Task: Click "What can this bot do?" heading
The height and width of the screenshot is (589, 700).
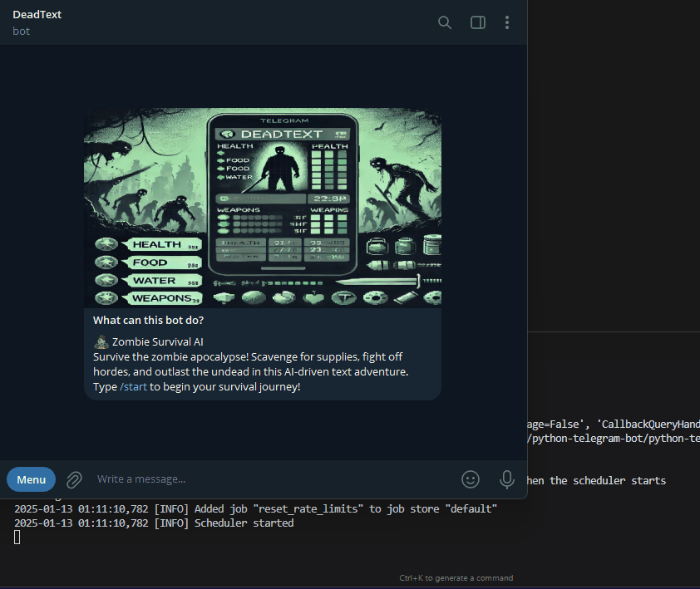Action: [148, 320]
